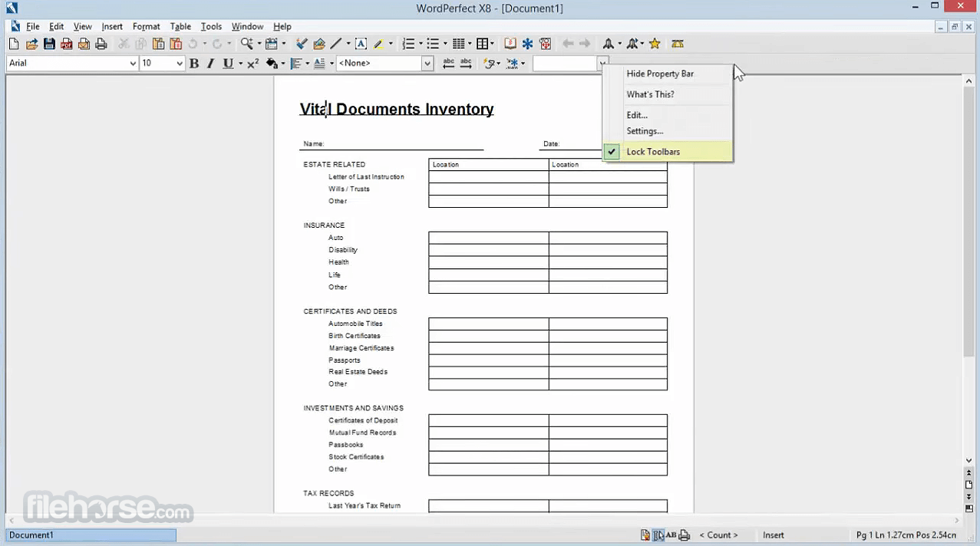This screenshot has height=546, width=980.
Task: Click the status bar printer icon
Action: tap(684, 535)
